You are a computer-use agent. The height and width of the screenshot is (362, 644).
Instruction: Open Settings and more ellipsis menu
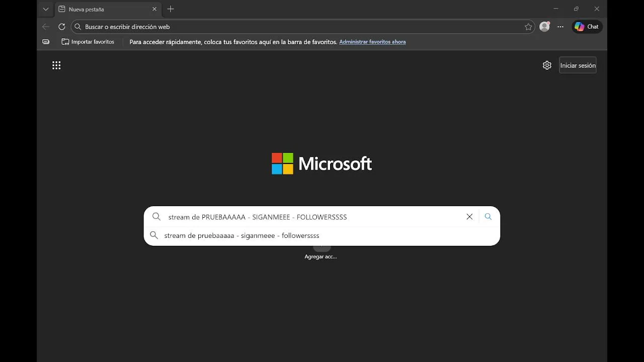click(x=560, y=27)
